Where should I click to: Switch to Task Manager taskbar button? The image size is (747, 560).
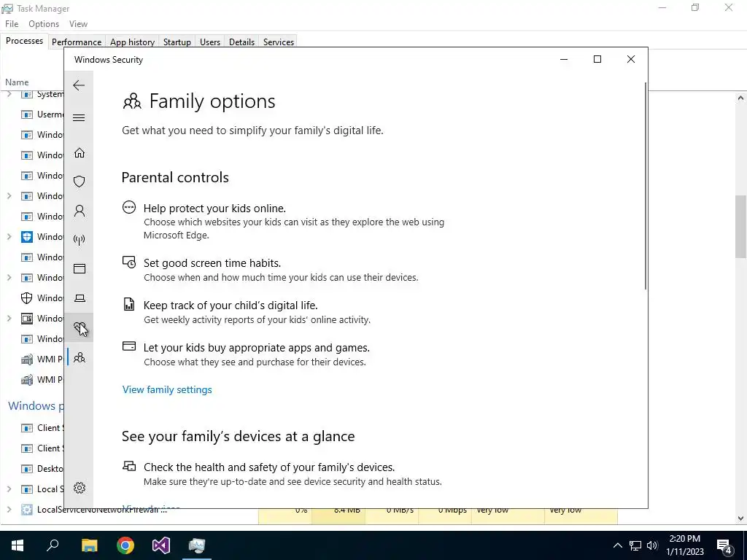[197, 545]
